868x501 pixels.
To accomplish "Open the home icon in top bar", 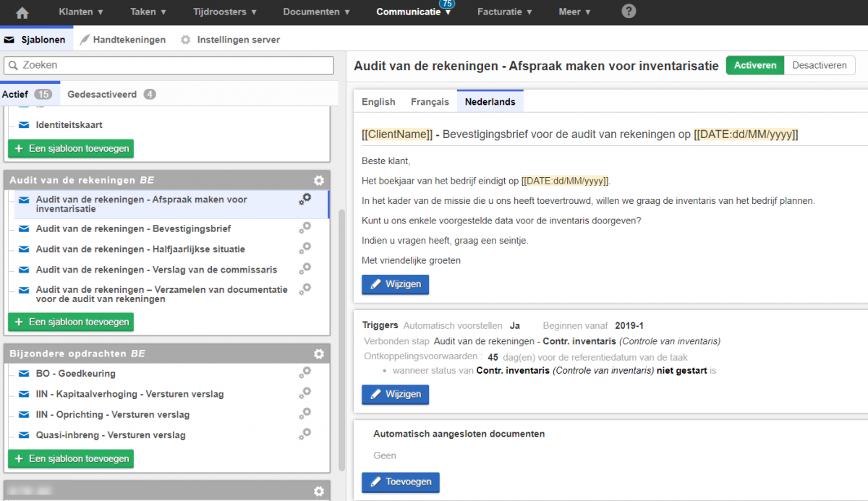I will coord(22,12).
